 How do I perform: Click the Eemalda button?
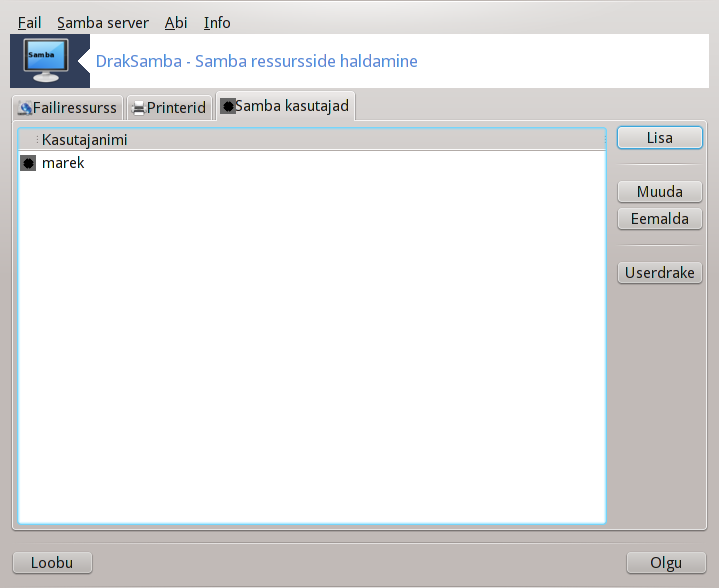(659, 219)
